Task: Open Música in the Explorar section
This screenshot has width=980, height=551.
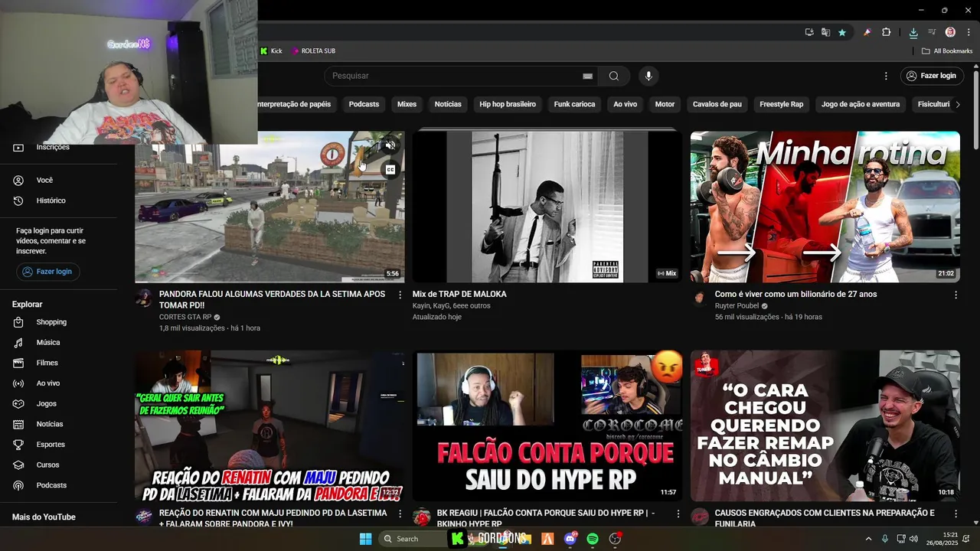Action: click(x=47, y=343)
